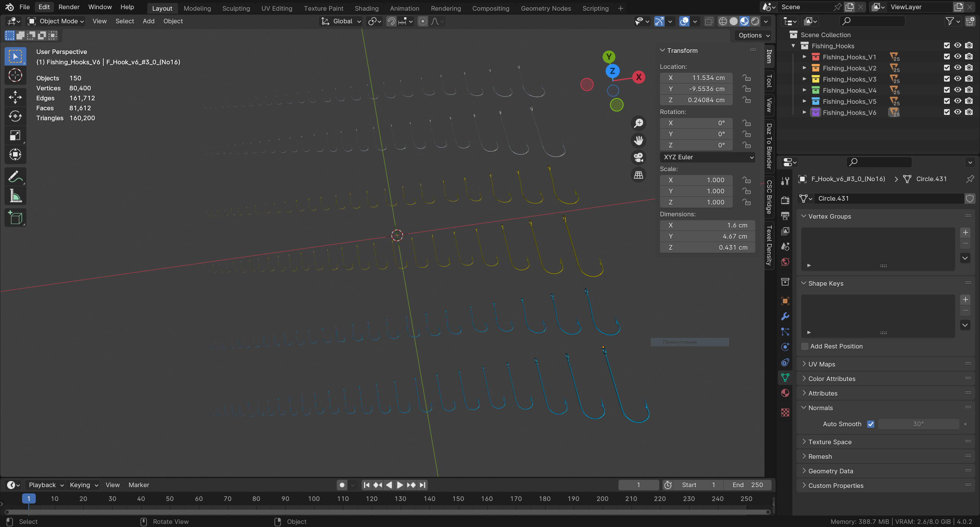Toggle camera view with camera icon
This screenshot has height=527, width=980.
639,157
